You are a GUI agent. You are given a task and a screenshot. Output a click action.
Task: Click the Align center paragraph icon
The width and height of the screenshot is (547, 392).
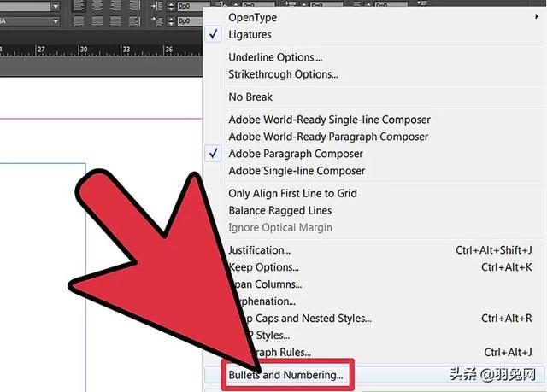pos(97,6)
